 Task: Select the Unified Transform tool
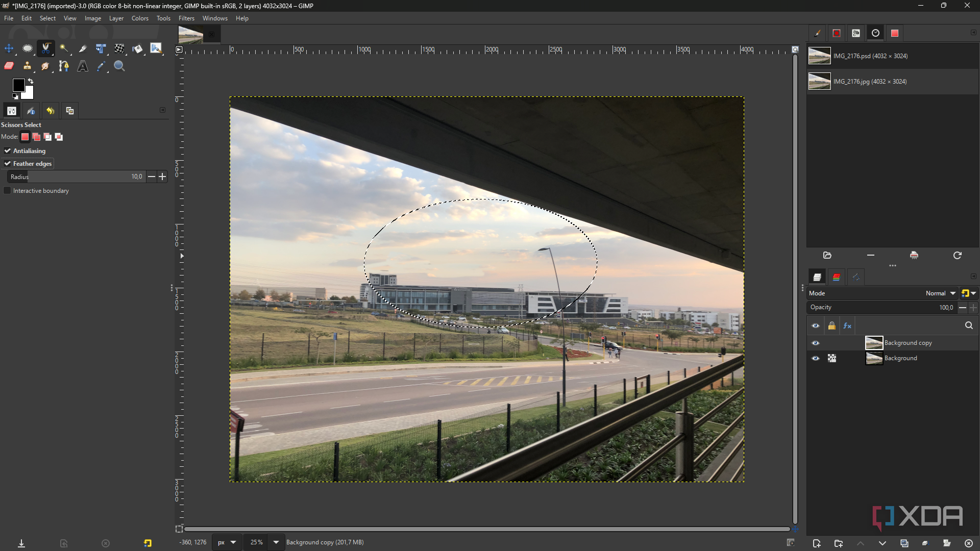pos(101,48)
